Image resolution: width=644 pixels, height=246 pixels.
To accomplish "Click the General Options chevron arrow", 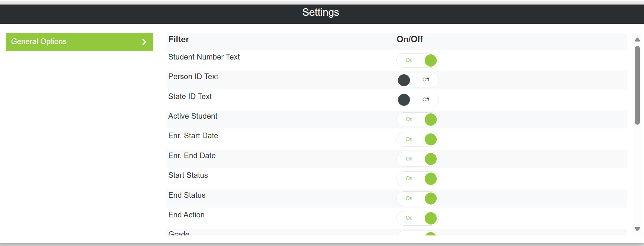I will tap(144, 42).
